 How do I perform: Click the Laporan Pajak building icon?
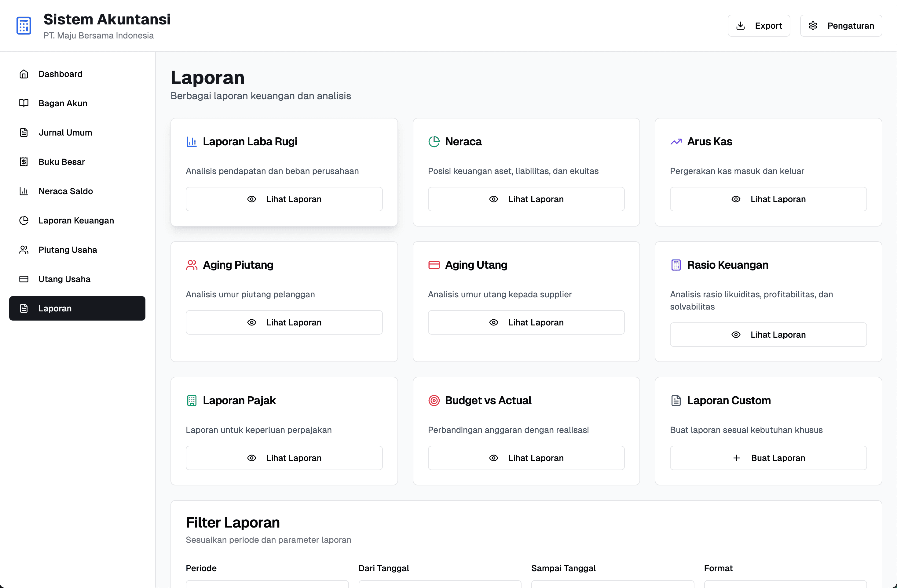click(x=192, y=401)
